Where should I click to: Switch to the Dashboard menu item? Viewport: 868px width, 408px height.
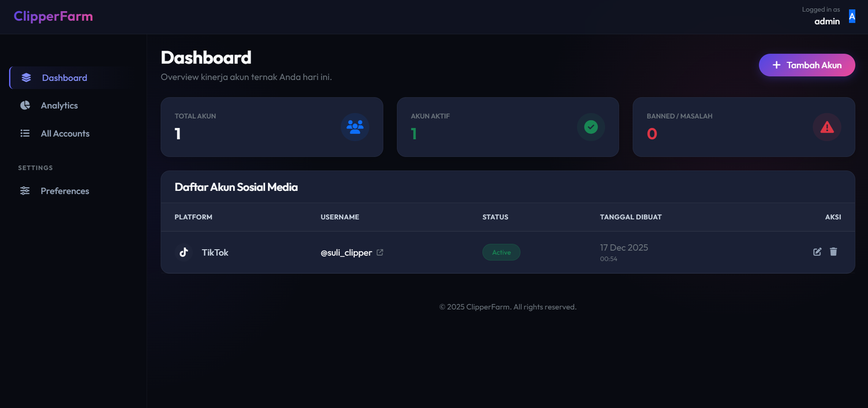tap(64, 78)
